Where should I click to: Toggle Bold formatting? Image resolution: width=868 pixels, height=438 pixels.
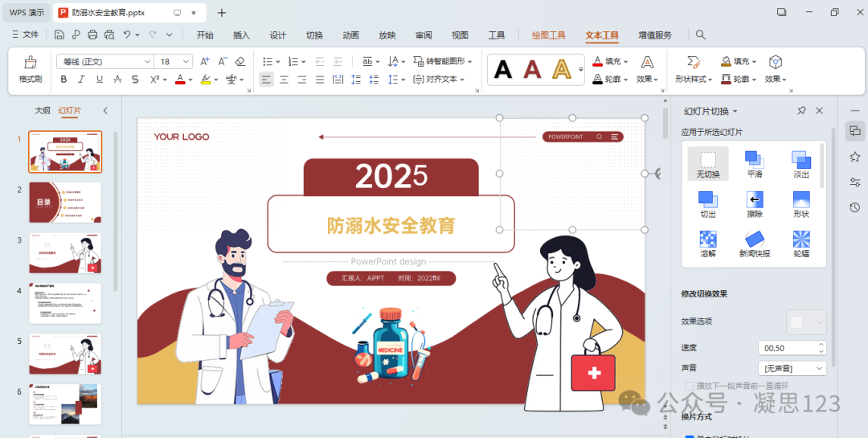63,80
